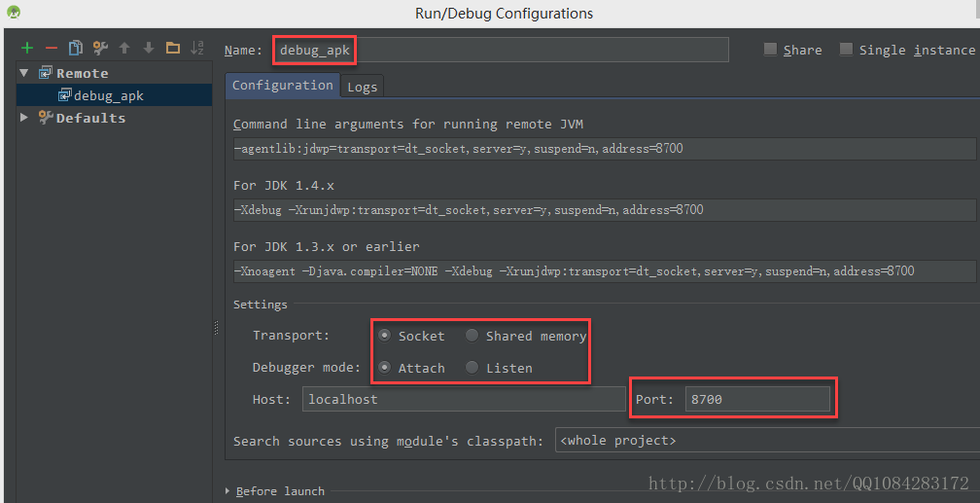Image resolution: width=980 pixels, height=503 pixels.
Task: Open module classpath dropdown showing whole project
Action: coord(767,441)
